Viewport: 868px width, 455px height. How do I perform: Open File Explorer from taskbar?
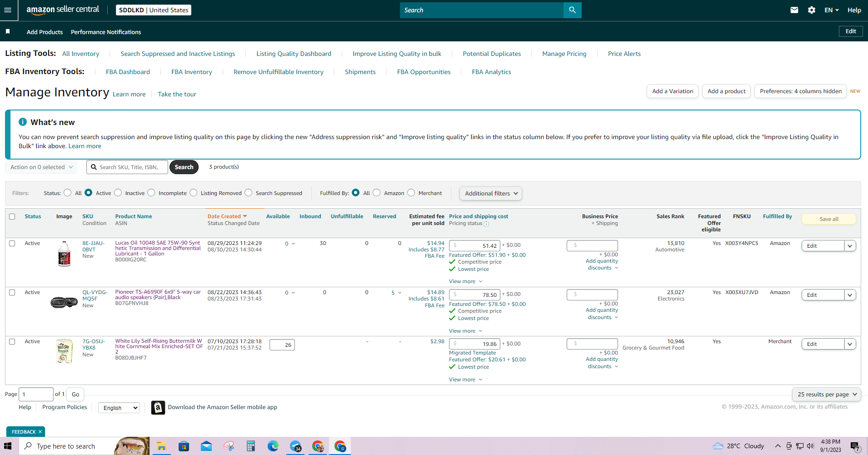tap(161, 446)
